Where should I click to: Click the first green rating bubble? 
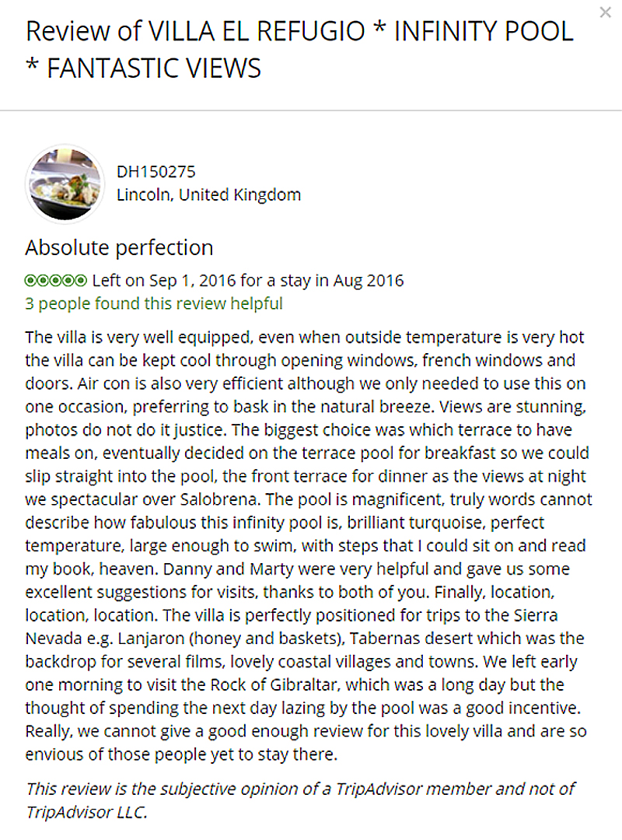(30, 280)
